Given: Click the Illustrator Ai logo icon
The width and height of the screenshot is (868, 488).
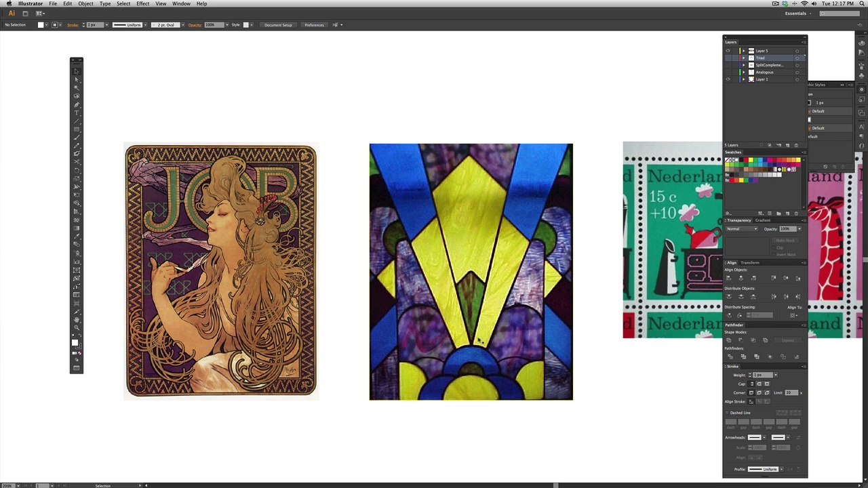Looking at the screenshot, I should pos(12,14).
